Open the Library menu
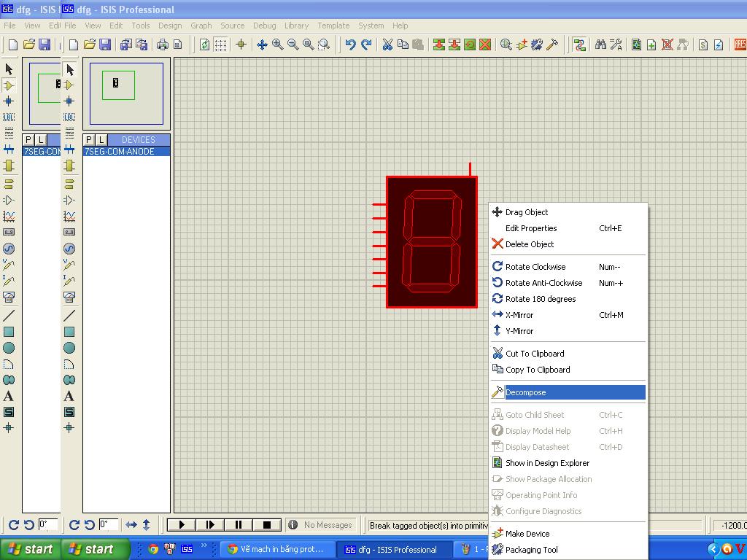The width and height of the screenshot is (747, 560). click(296, 26)
